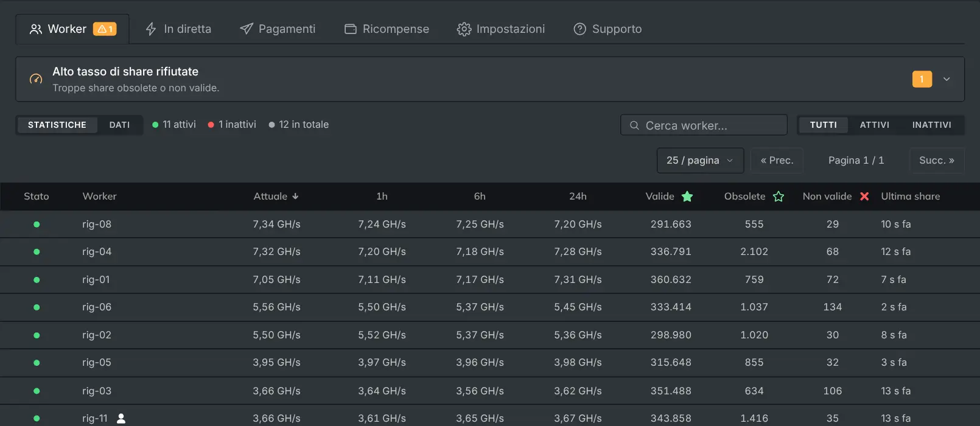The width and height of the screenshot is (980, 426).
Task: Sort by Attuale column header
Action: coord(276,197)
